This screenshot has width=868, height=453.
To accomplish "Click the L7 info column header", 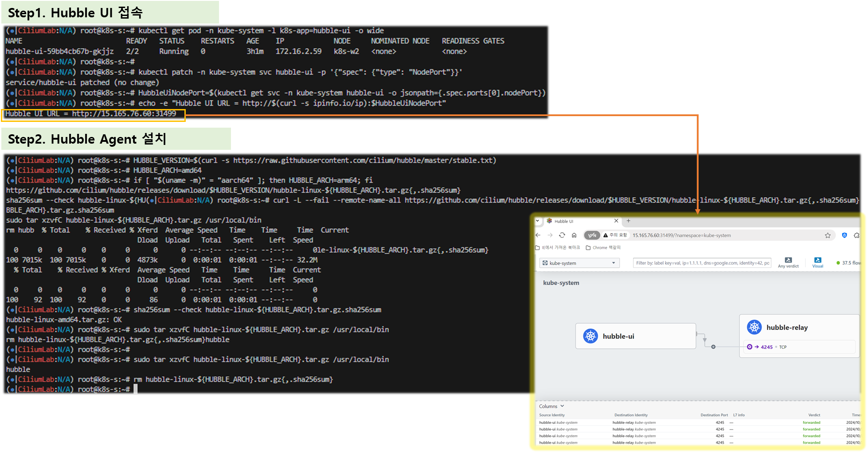I will [739, 415].
